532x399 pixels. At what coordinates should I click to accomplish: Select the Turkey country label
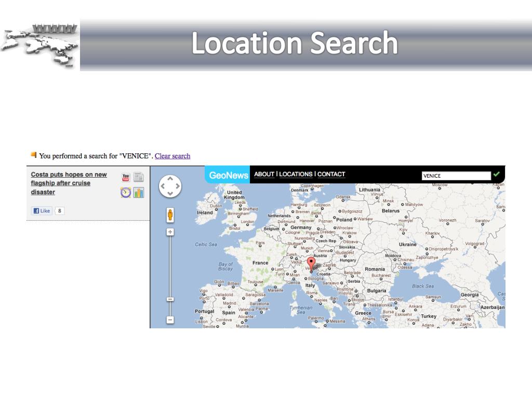click(x=429, y=316)
